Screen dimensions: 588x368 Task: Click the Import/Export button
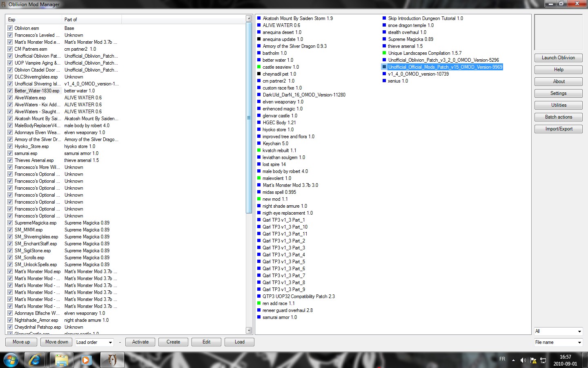click(558, 129)
